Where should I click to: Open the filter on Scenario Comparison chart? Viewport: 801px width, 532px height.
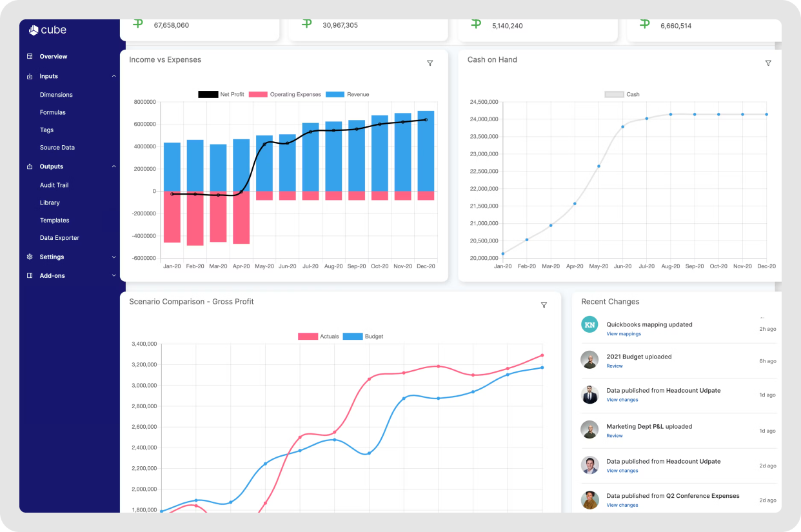pos(544,305)
